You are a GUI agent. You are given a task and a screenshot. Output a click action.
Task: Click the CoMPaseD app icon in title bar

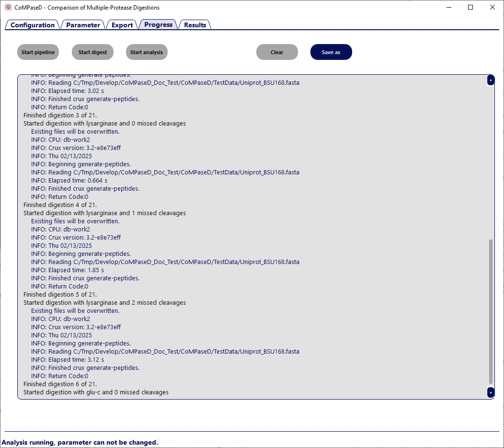tap(8, 8)
